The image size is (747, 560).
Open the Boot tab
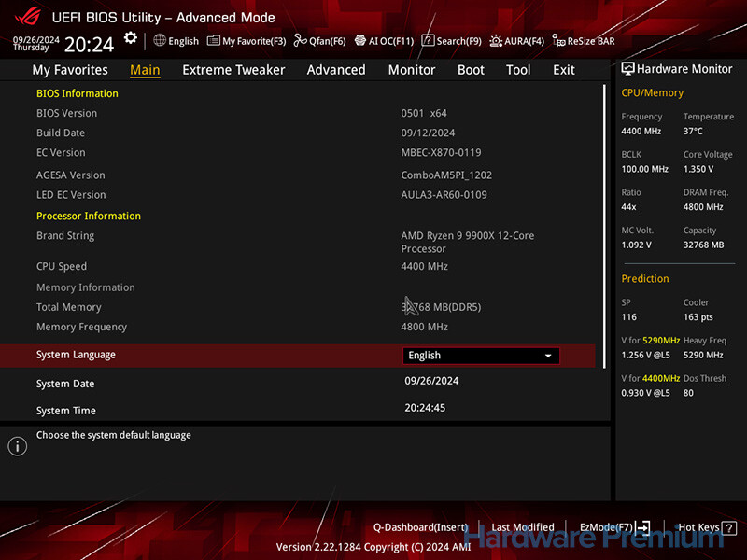click(x=471, y=70)
